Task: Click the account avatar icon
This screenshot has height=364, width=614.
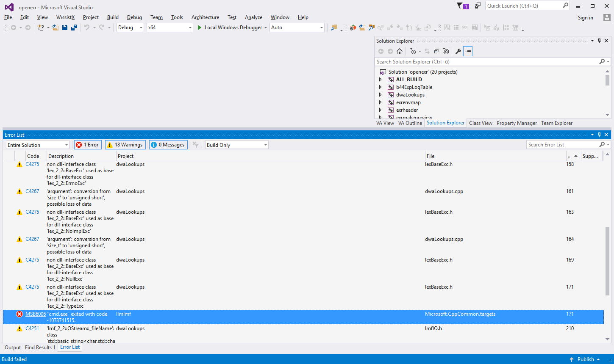Action: (607, 17)
